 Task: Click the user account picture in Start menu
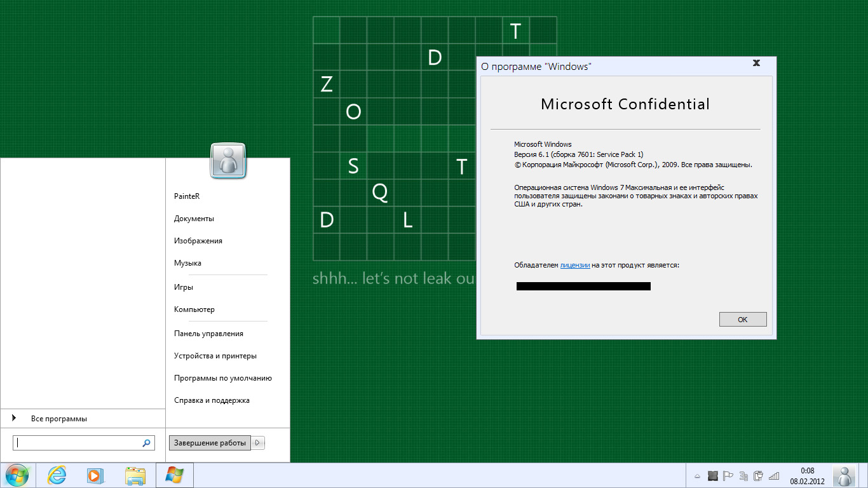[228, 161]
